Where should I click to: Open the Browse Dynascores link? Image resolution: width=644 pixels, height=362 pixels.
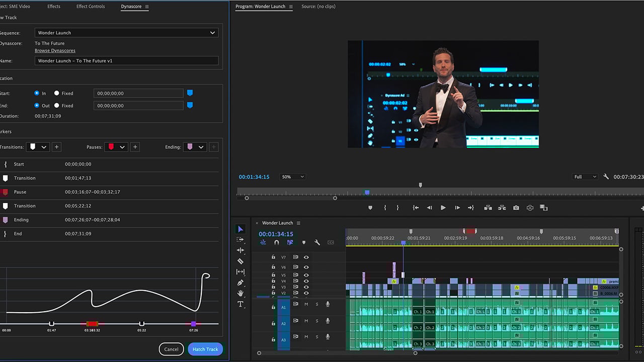(54, 50)
